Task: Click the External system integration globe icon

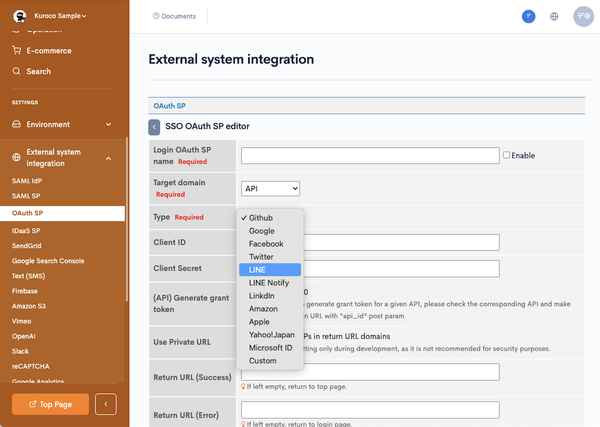Action: [x=16, y=157]
